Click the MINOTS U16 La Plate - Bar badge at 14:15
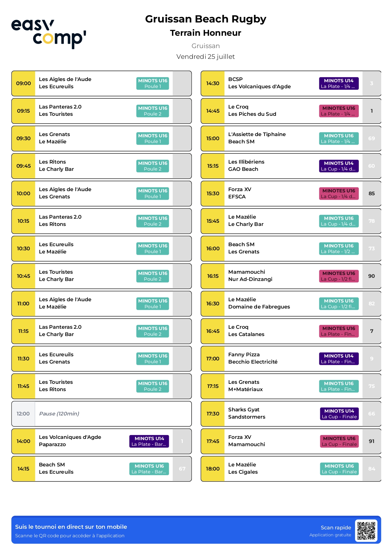Viewport: 392px width, 555px height. click(x=149, y=469)
